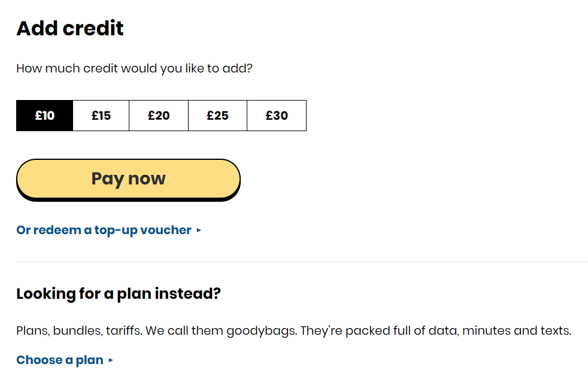This screenshot has height=388, width=588.
Task: Pick the £20 credit option
Action: pos(159,116)
